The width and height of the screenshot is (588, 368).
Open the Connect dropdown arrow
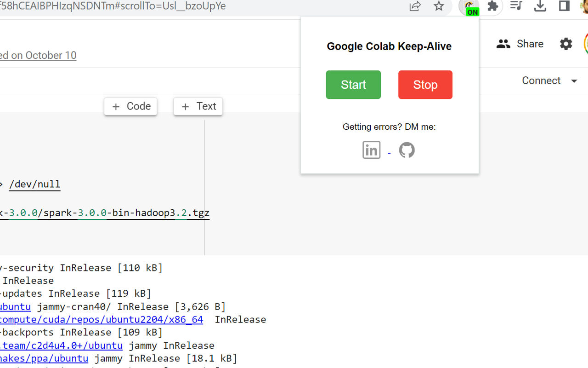pos(574,80)
